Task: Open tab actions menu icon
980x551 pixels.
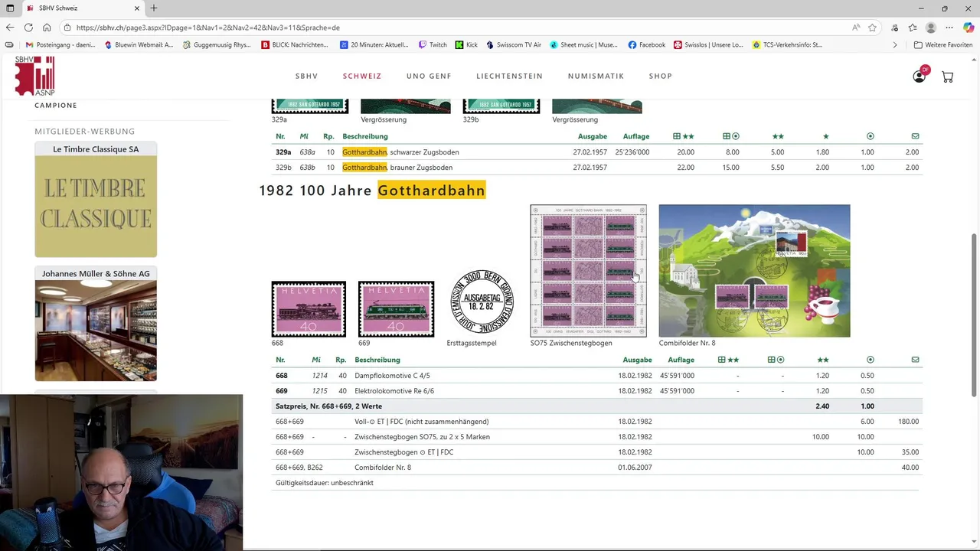Action: pyautogui.click(x=10, y=8)
